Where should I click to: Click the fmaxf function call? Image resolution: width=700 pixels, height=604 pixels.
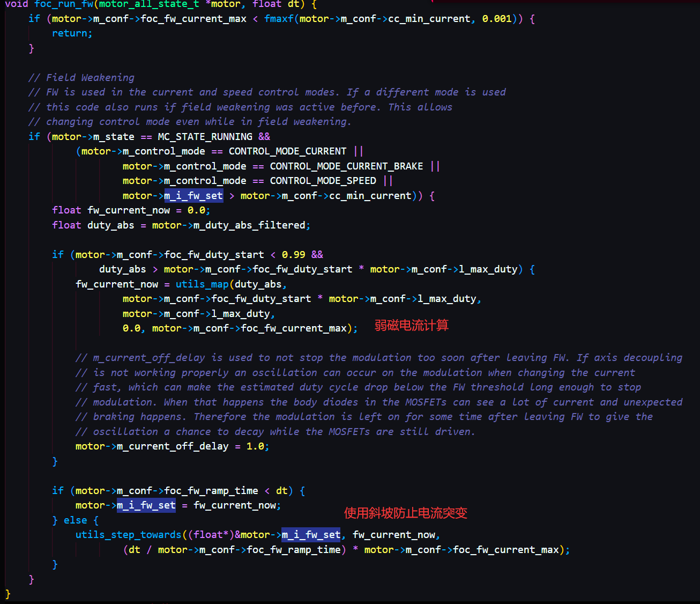(x=279, y=19)
